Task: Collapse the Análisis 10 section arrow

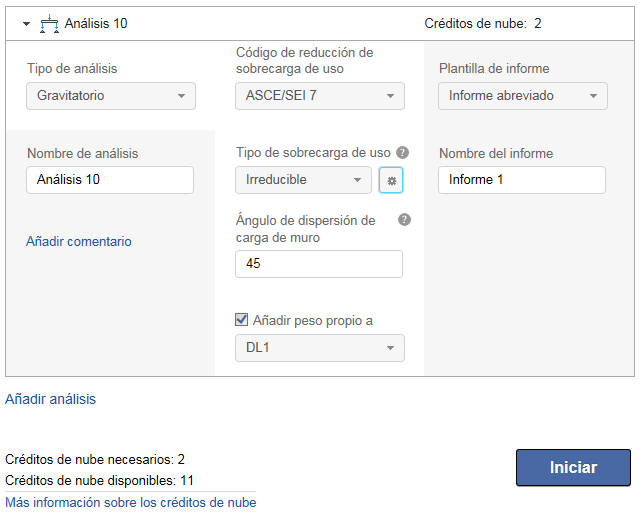Action: [x=27, y=23]
